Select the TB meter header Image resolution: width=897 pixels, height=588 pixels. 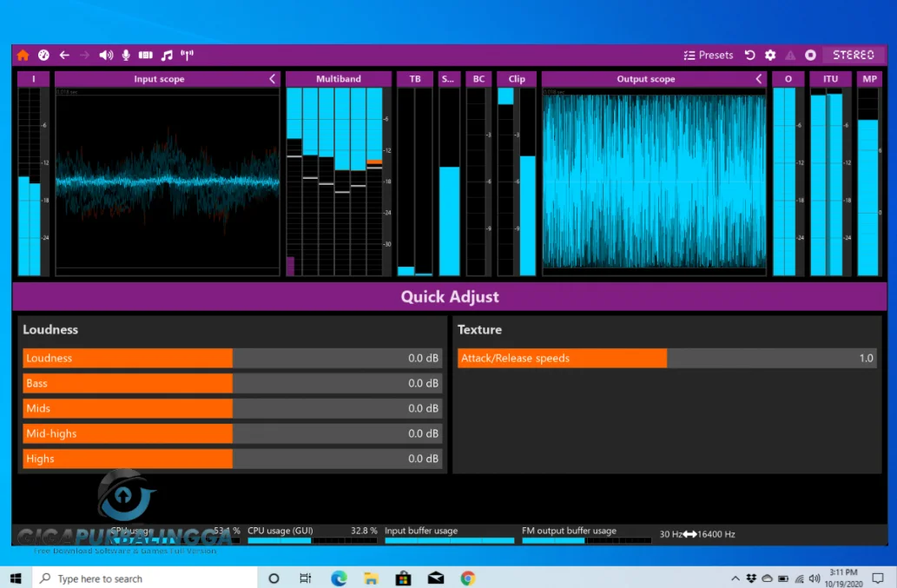point(415,79)
